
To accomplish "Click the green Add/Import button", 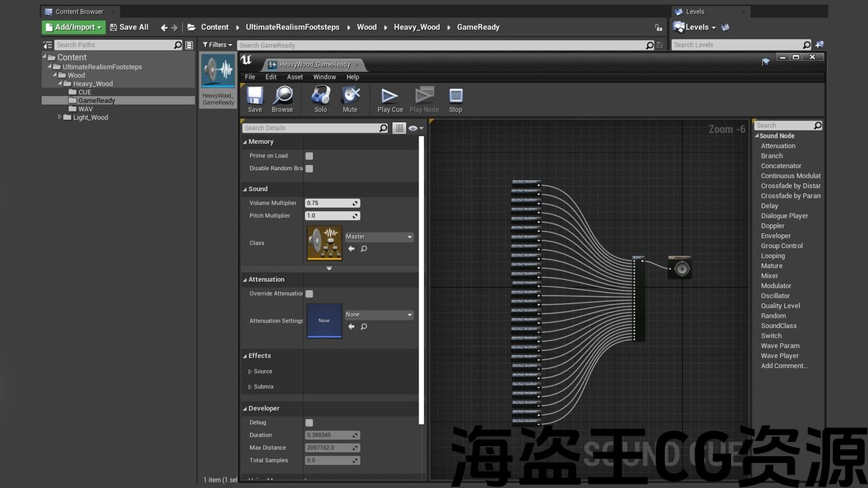I will [73, 27].
